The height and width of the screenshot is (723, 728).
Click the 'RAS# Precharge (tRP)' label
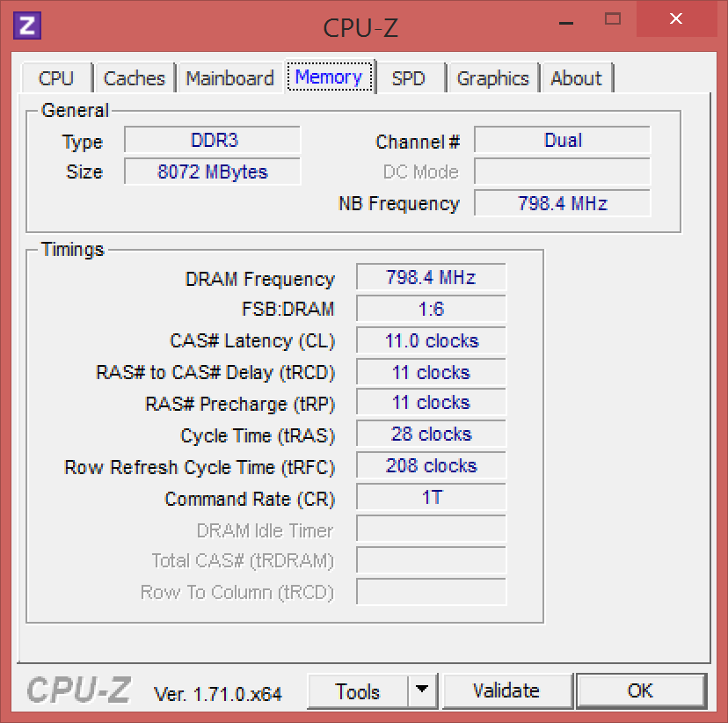(240, 404)
